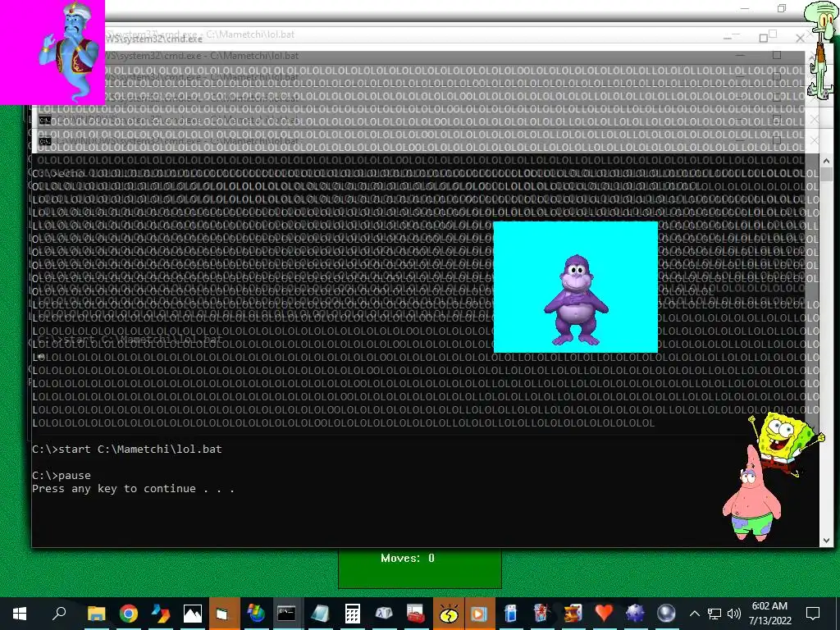Screen dimensions: 840x630
Task: Open the blue and orange arrows taskbar app
Action: pyautogui.click(x=160, y=614)
